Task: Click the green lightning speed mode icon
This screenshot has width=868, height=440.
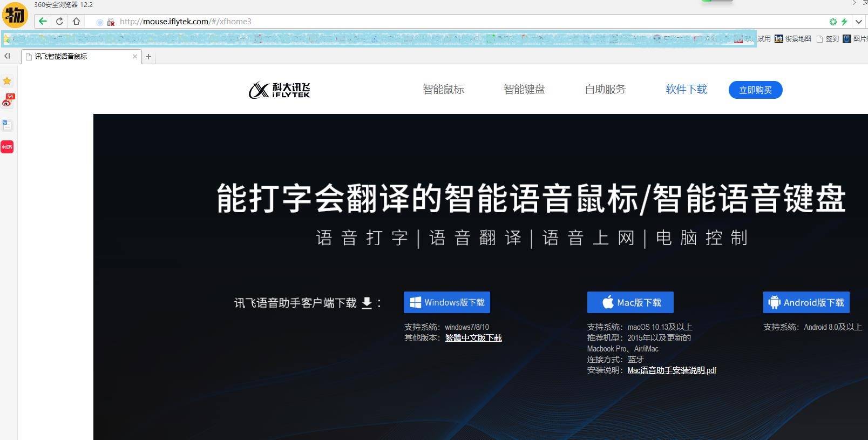Action: (x=844, y=22)
